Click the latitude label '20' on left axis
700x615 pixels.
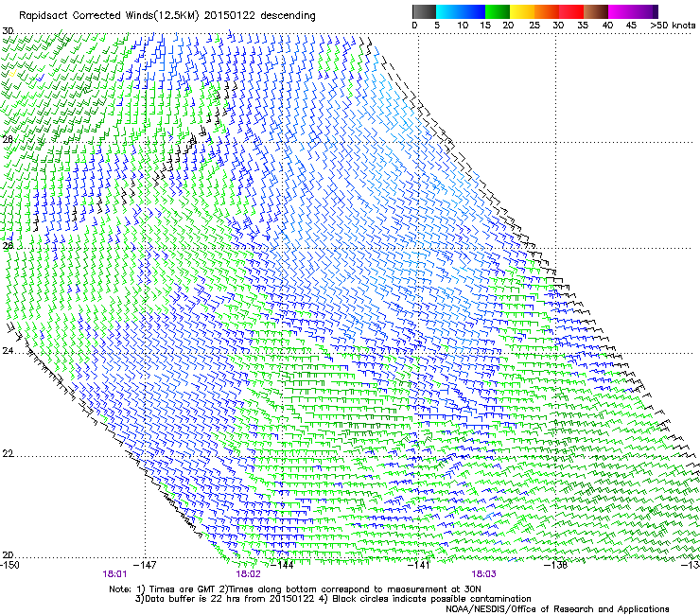coord(8,554)
